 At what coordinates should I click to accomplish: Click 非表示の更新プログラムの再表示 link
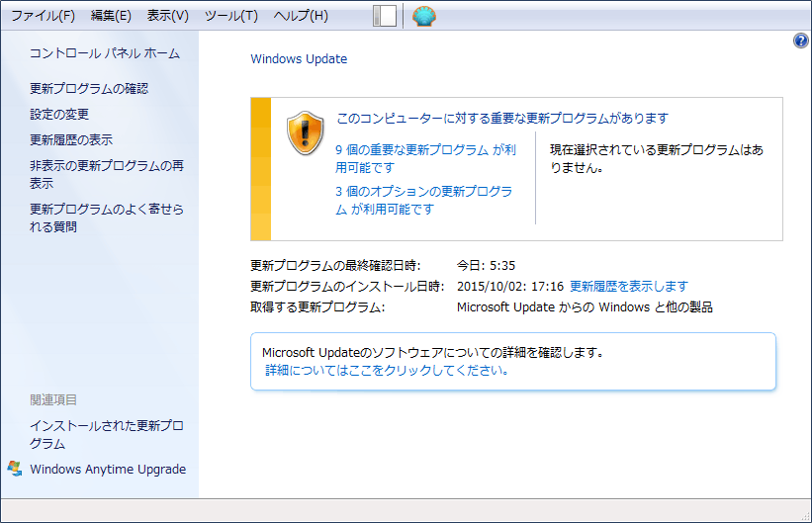[x=107, y=175]
